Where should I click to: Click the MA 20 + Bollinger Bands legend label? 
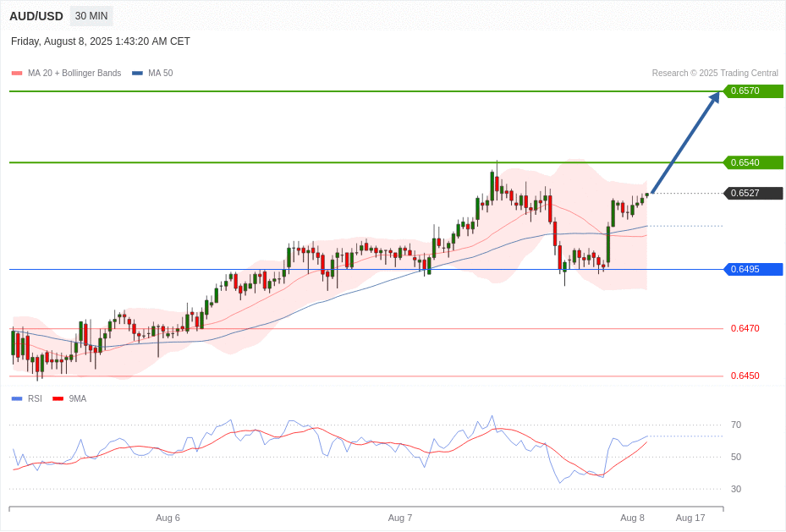point(74,73)
